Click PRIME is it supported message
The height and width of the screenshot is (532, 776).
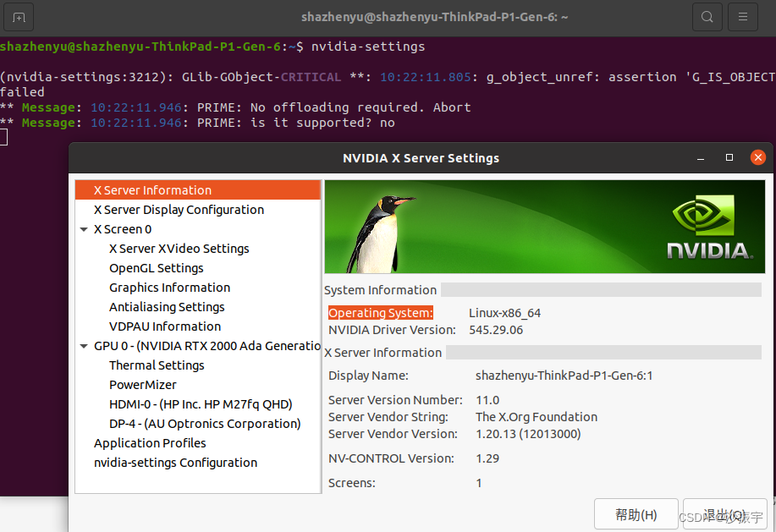coord(296,123)
